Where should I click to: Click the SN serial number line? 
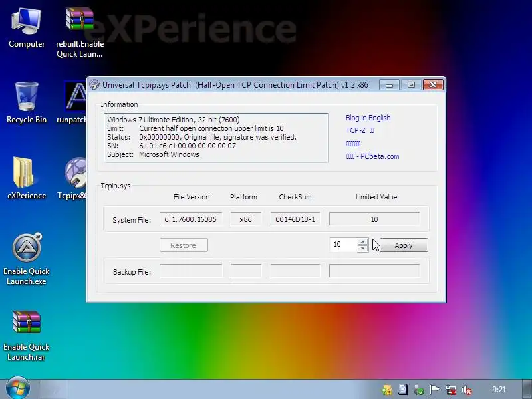click(x=172, y=146)
